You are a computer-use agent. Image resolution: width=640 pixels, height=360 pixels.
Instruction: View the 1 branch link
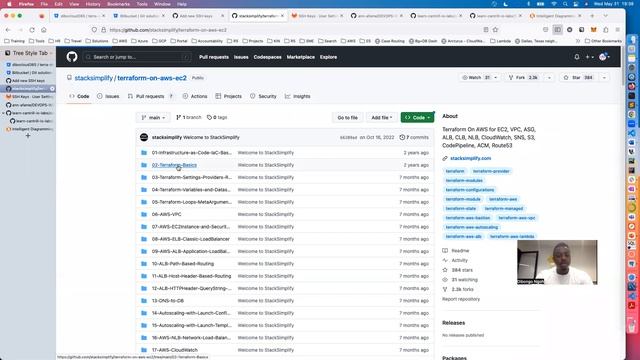(189, 117)
